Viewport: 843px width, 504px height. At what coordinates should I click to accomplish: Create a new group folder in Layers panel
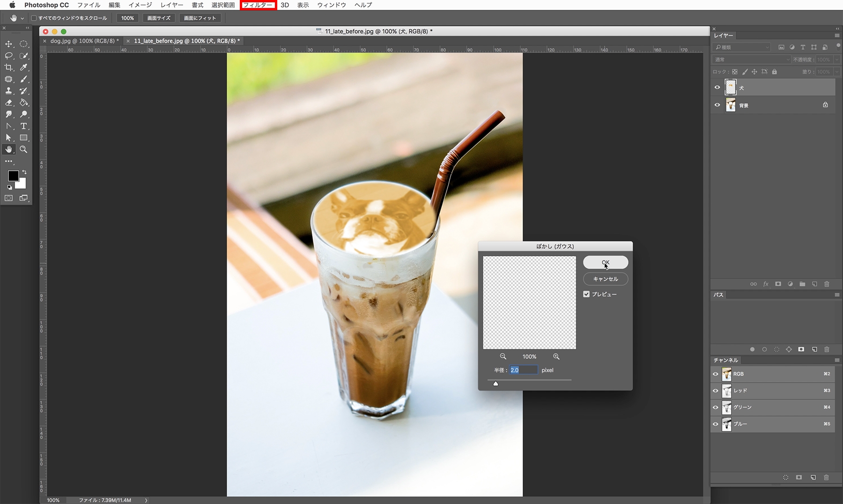(802, 284)
